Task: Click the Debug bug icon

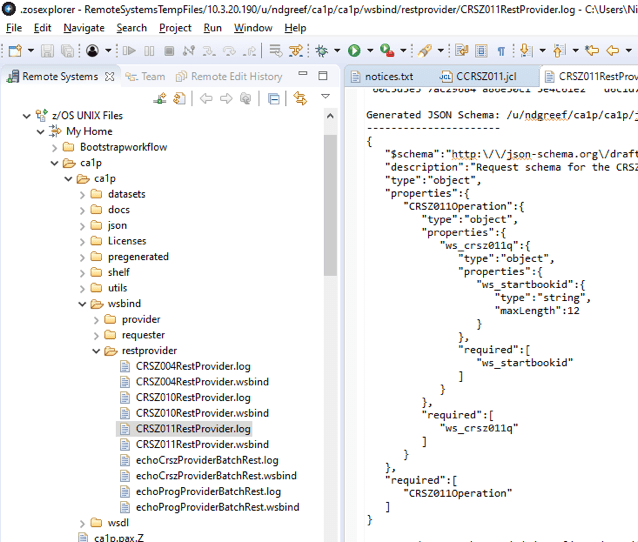Action: [321, 51]
